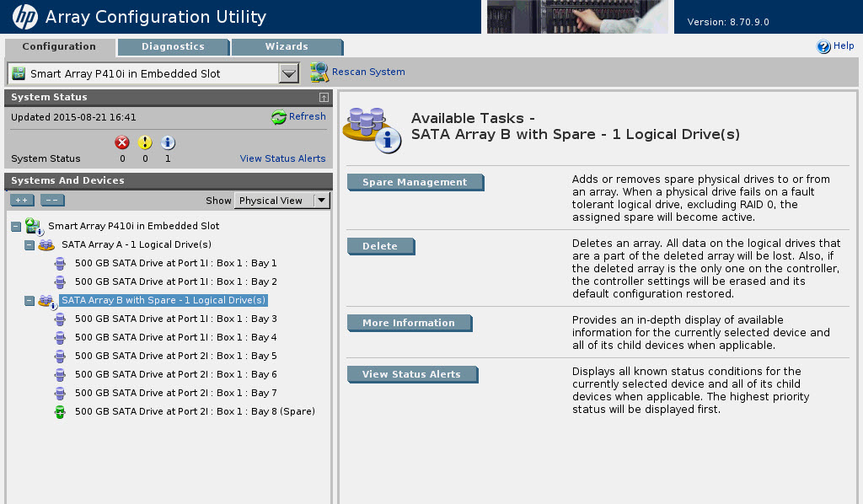
Task: Click the green Bay 8 spare drive icon
Action: point(60,411)
